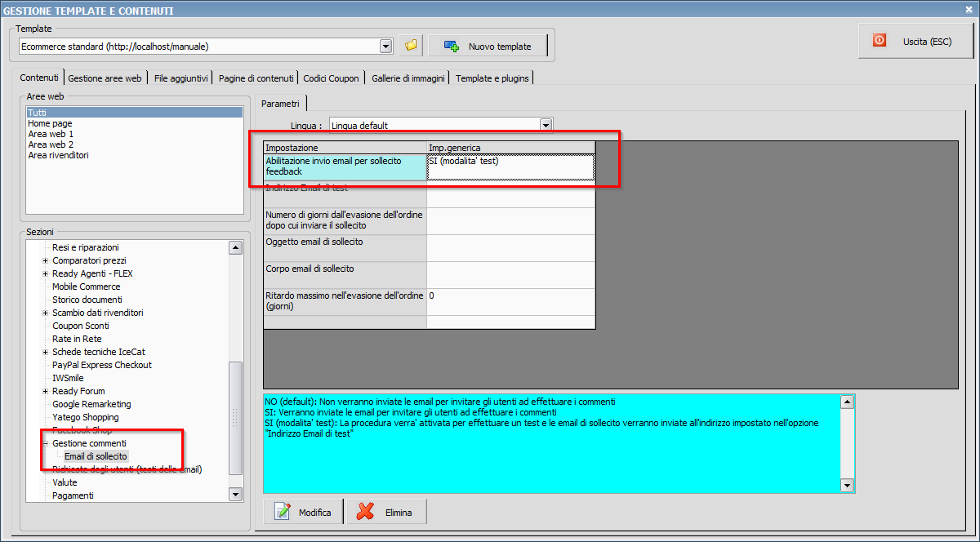The image size is (980, 542).
Task: Select Coupon Sconti tree item
Action: pos(80,326)
